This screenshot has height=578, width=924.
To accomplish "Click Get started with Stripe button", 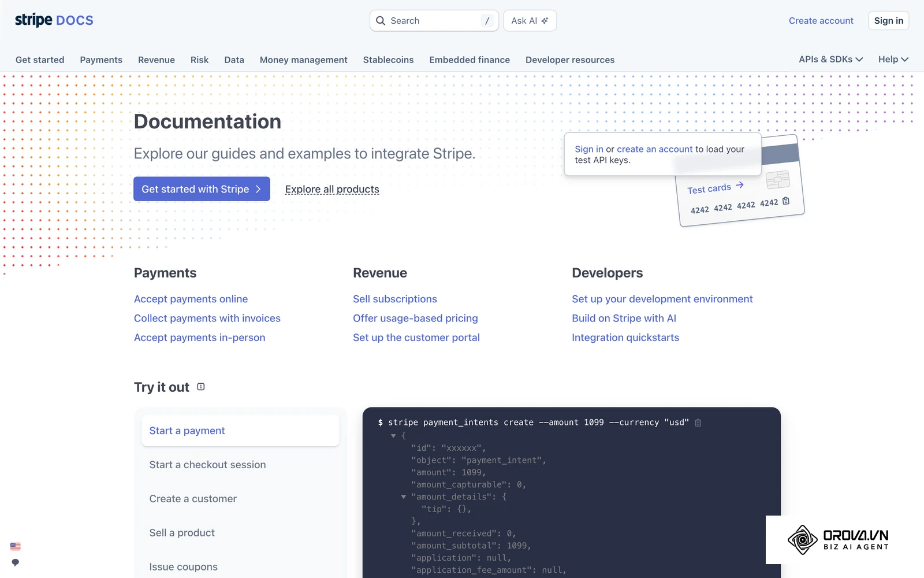I will click(202, 189).
